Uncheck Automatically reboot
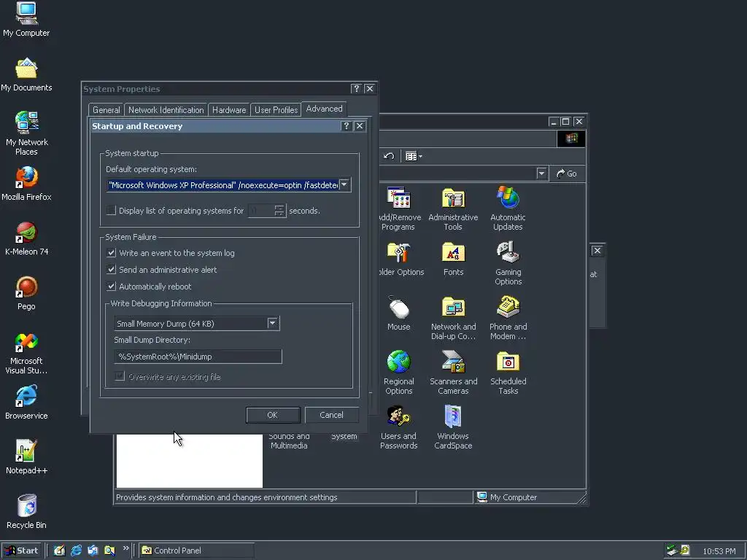 coord(111,286)
